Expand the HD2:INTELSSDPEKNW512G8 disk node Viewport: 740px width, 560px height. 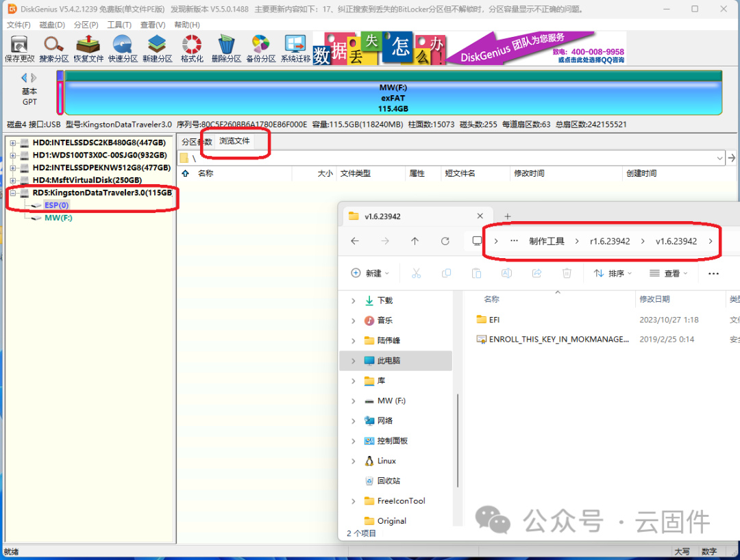[x=13, y=168]
